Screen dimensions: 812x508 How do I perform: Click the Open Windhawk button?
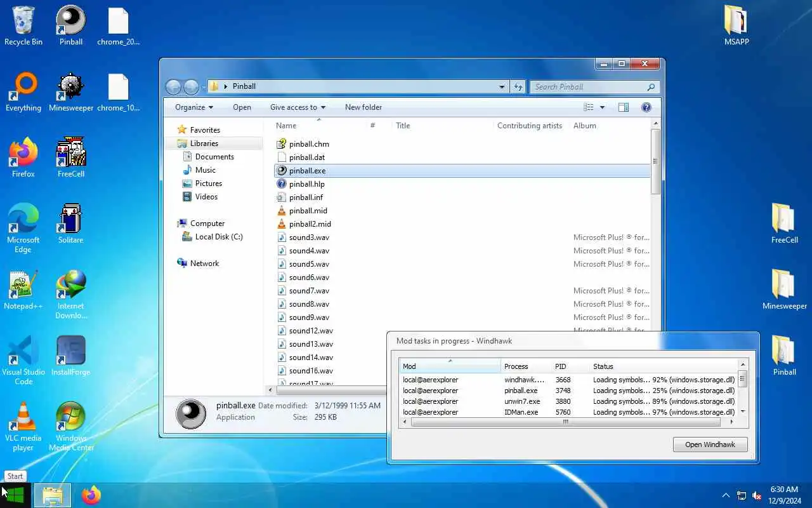coord(710,444)
